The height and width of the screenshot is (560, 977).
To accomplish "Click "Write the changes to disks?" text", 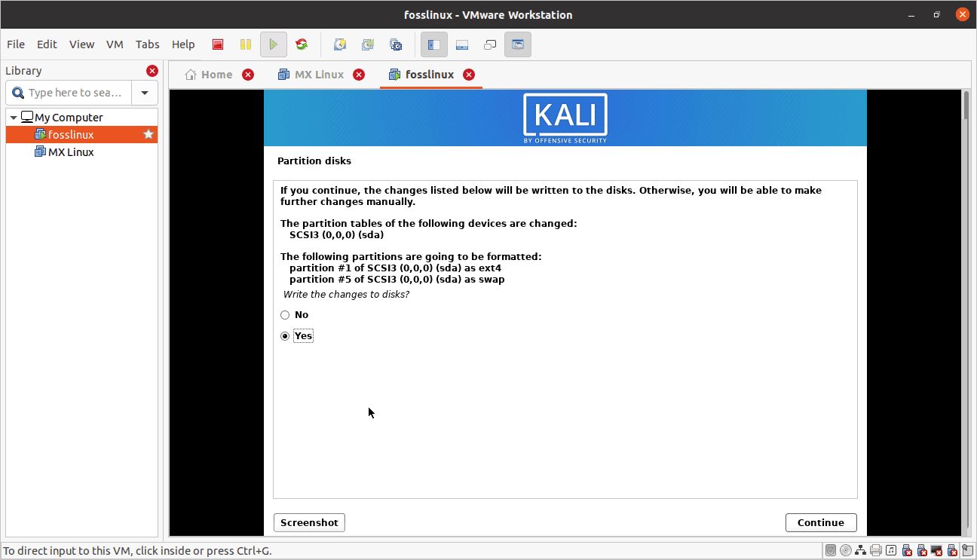I will (x=346, y=295).
